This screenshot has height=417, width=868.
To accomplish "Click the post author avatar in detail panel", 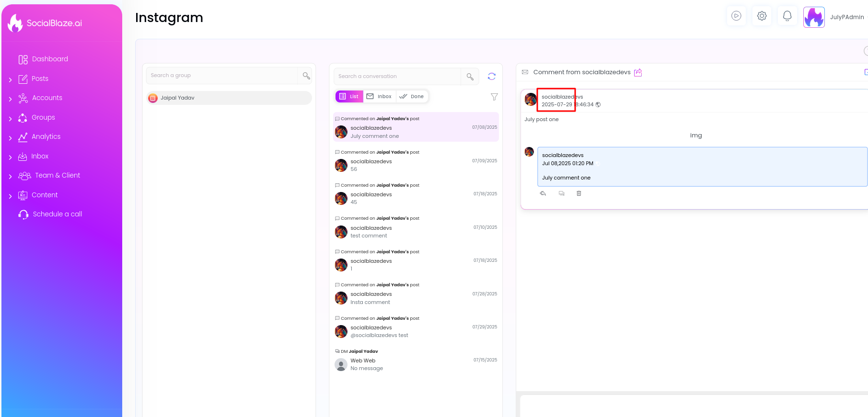I will [531, 100].
